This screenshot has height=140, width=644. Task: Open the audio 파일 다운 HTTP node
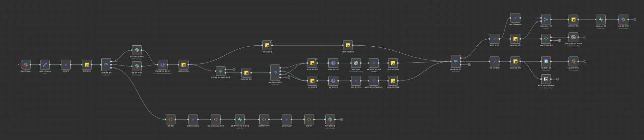tap(333, 63)
